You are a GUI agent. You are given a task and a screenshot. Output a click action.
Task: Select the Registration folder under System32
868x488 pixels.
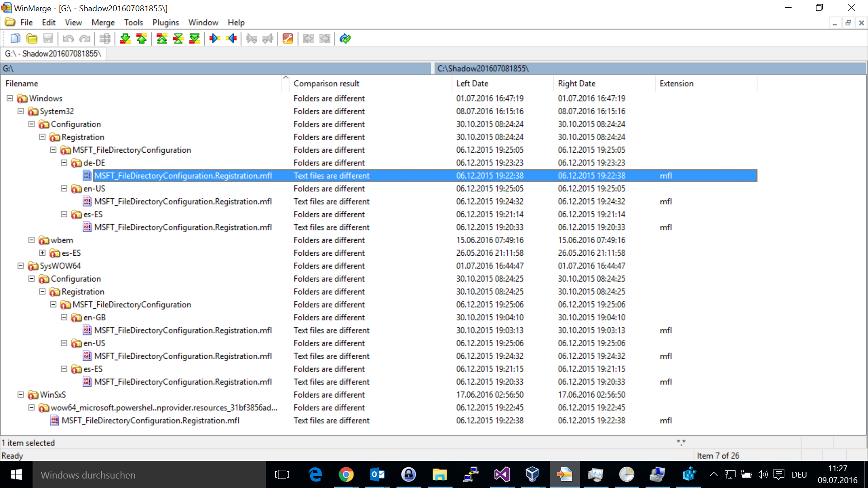[x=83, y=137]
